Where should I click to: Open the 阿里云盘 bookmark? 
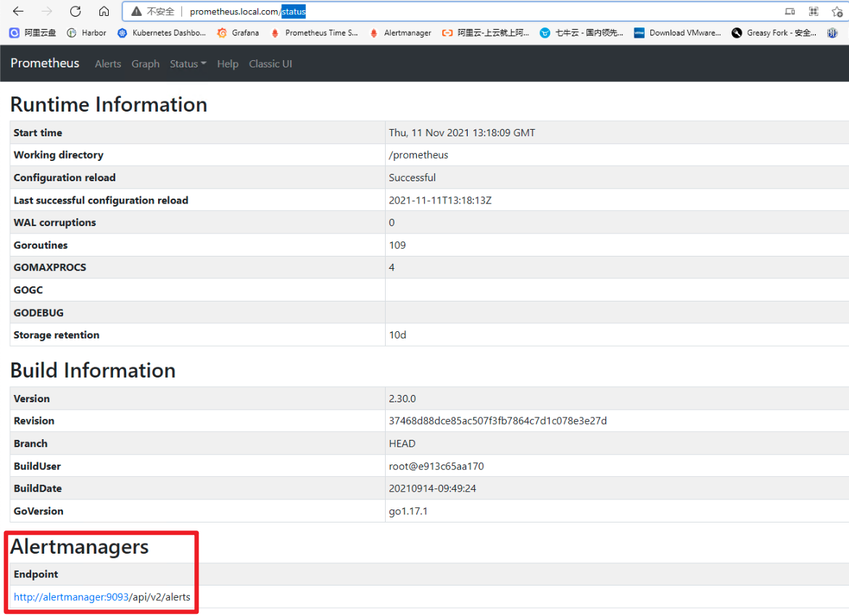coord(33,33)
